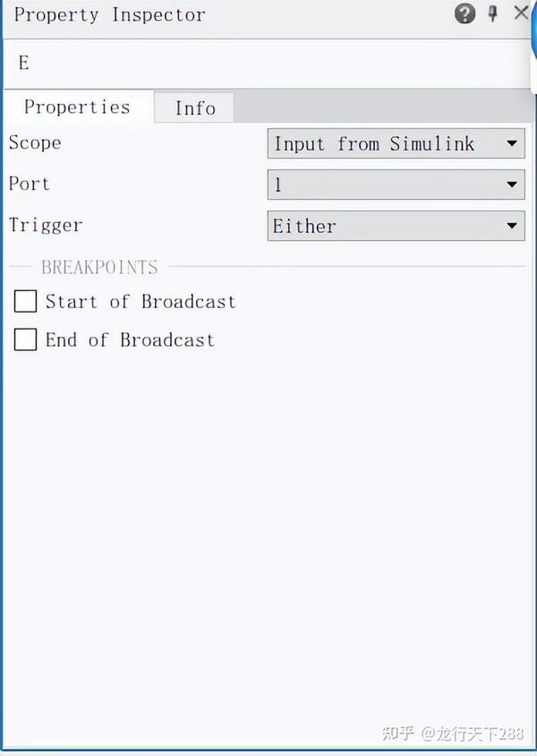Click the arrow of the Port dropdown
The width and height of the screenshot is (537, 756).
tap(512, 185)
